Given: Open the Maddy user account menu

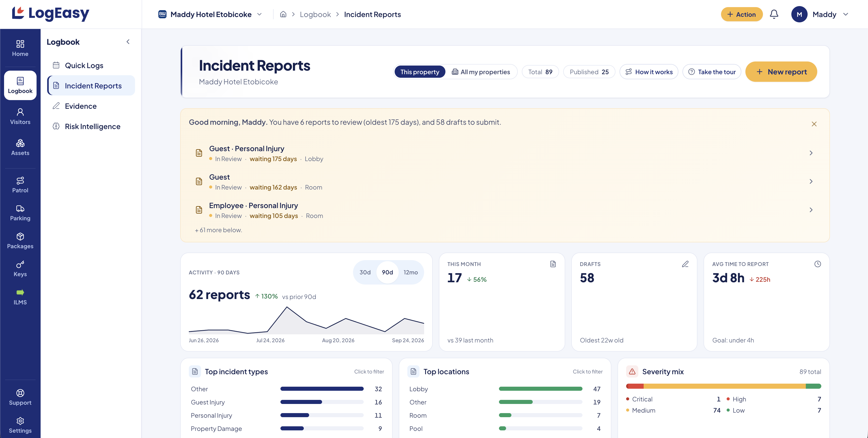Looking at the screenshot, I should [x=820, y=14].
